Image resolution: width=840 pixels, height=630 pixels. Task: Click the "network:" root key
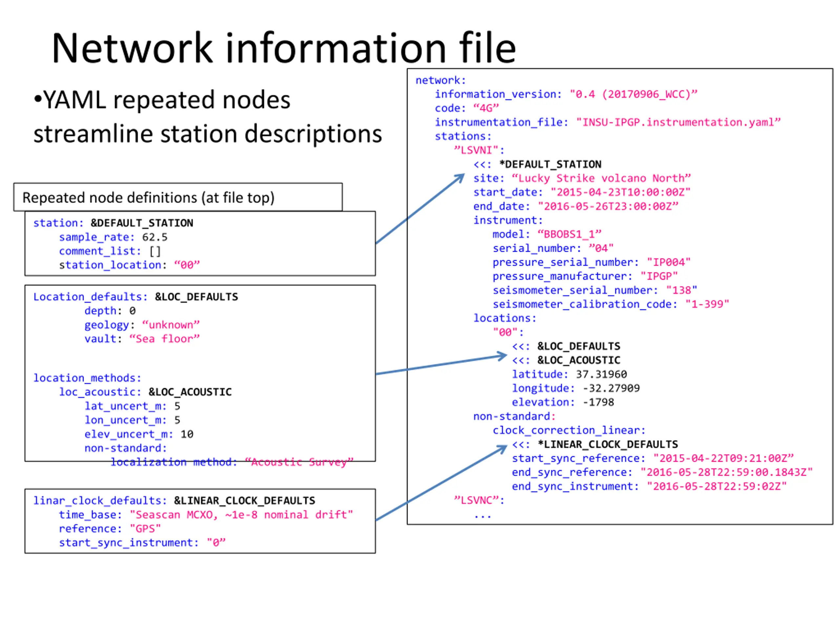pos(440,80)
